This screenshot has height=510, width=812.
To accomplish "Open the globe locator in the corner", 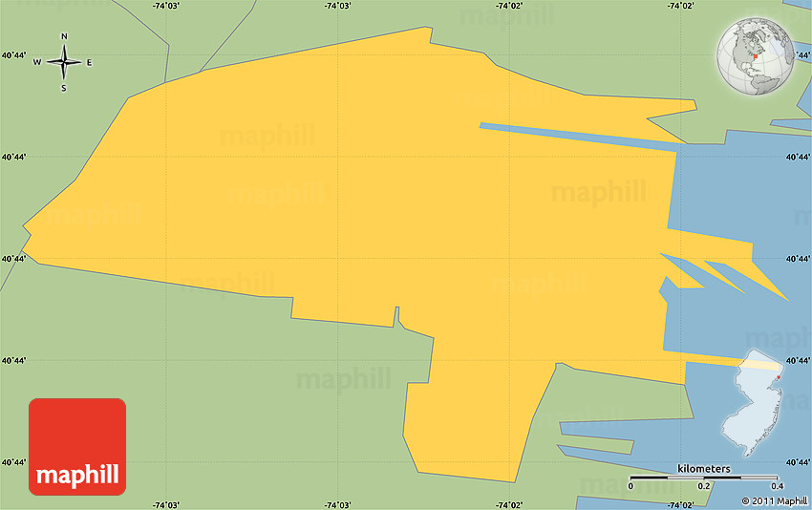I will pos(755,57).
